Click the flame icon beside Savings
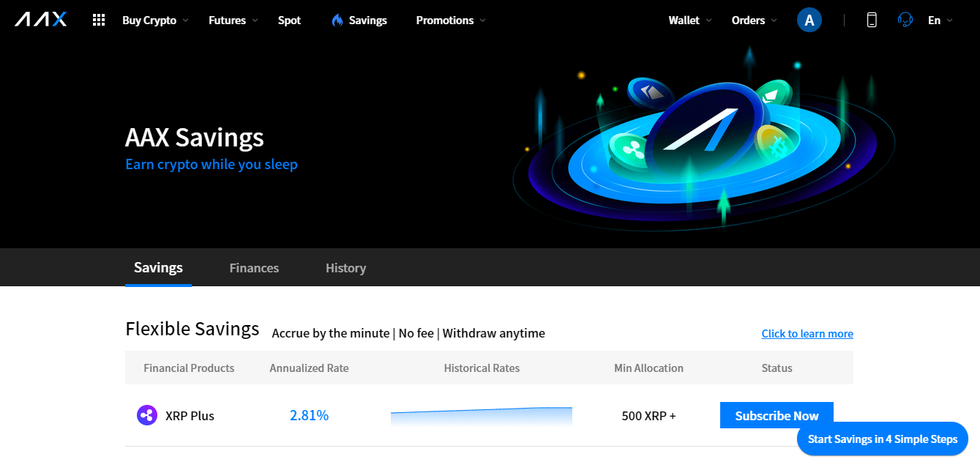This screenshot has width=980, height=462. [337, 21]
